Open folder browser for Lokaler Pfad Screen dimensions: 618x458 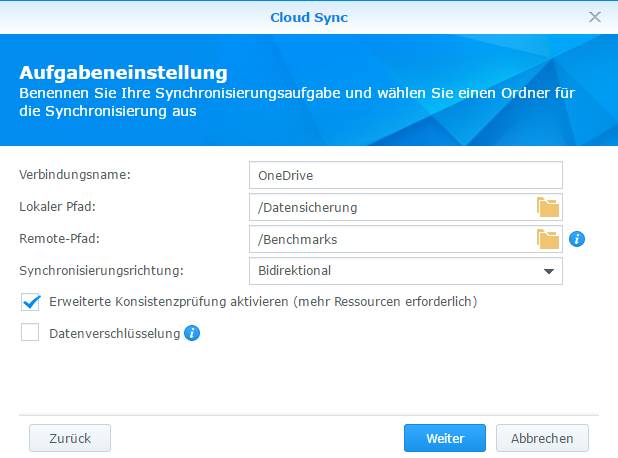pyautogui.click(x=548, y=207)
